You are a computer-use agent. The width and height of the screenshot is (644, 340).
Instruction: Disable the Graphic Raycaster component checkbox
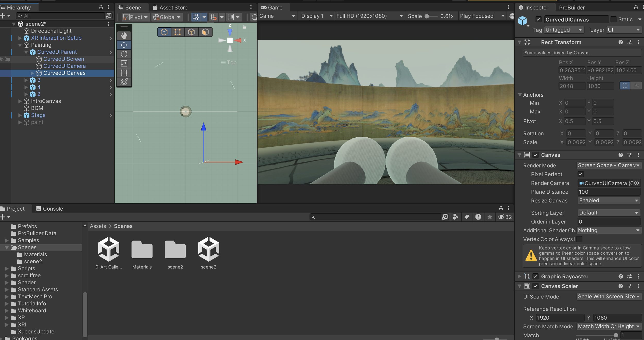click(x=535, y=277)
